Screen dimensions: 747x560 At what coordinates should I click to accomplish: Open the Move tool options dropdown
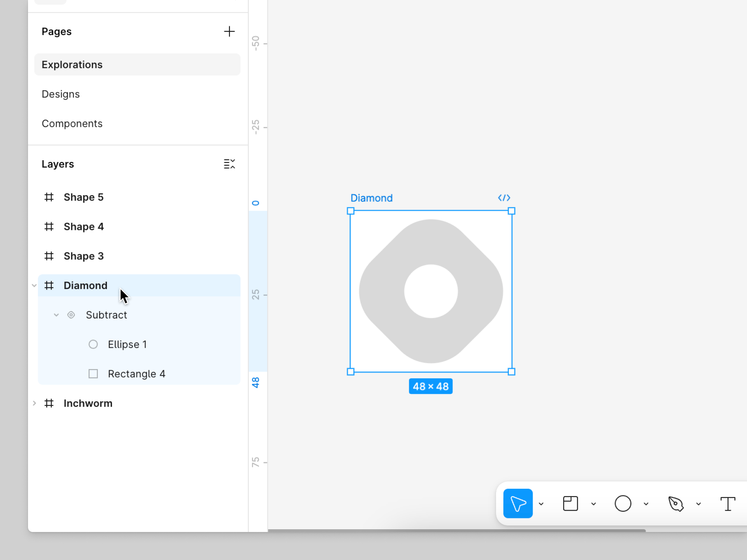541,504
